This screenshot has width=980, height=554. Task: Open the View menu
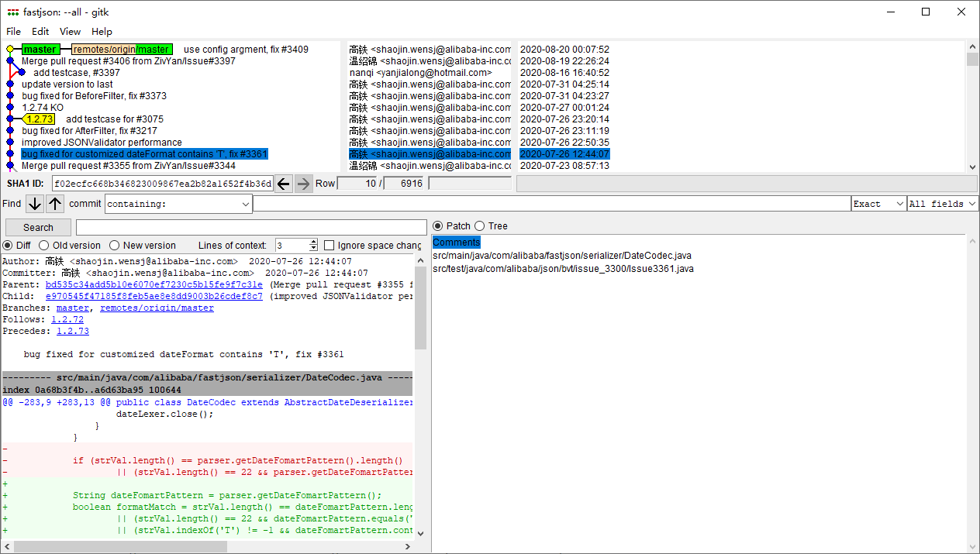coord(71,32)
